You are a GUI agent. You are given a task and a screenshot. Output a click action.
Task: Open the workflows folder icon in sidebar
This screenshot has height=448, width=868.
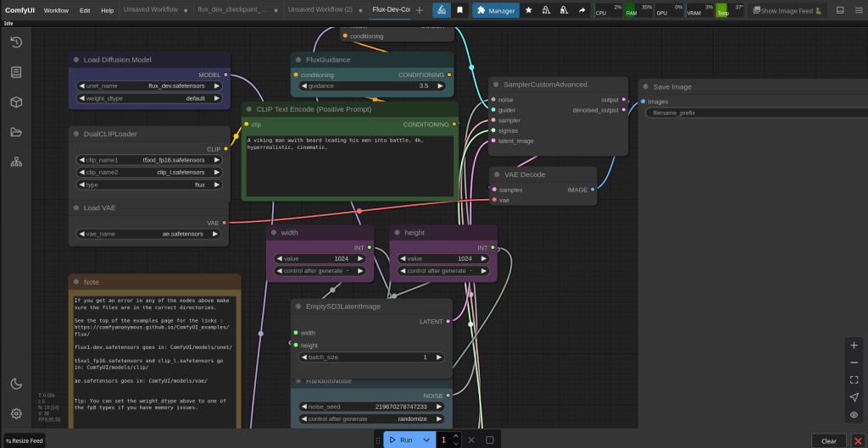click(16, 131)
